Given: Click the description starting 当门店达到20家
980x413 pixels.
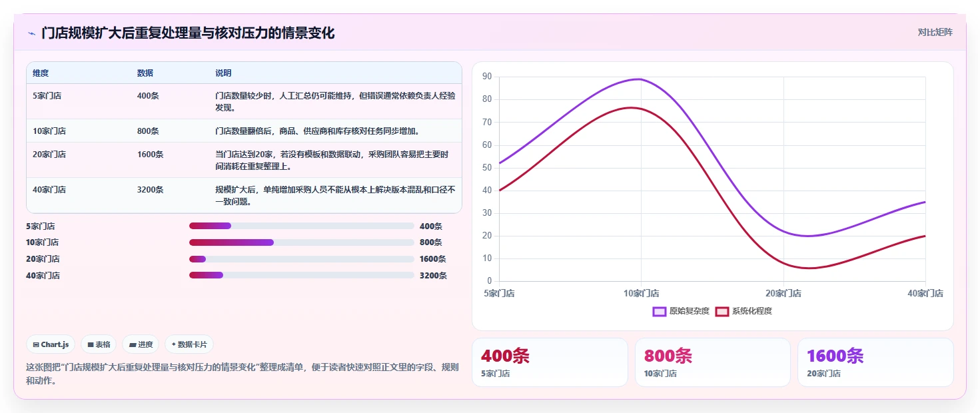Looking at the screenshot, I should coord(332,161).
